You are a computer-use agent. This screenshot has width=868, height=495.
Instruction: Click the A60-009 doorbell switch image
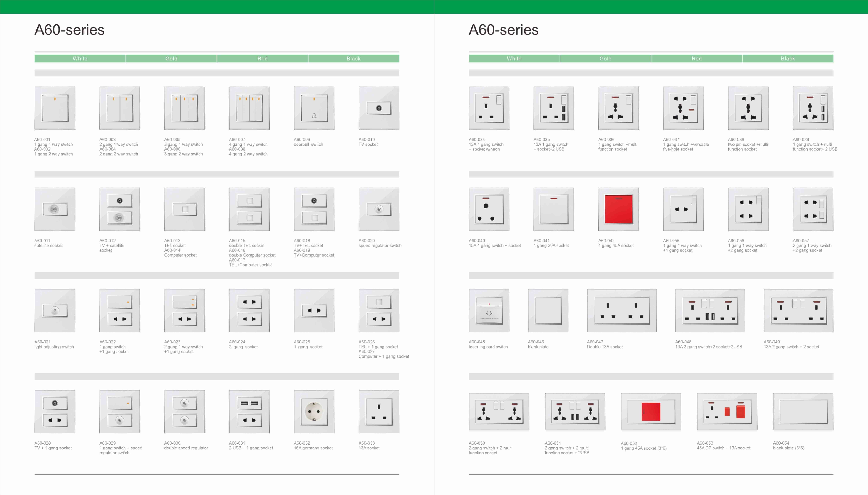pyautogui.click(x=314, y=108)
